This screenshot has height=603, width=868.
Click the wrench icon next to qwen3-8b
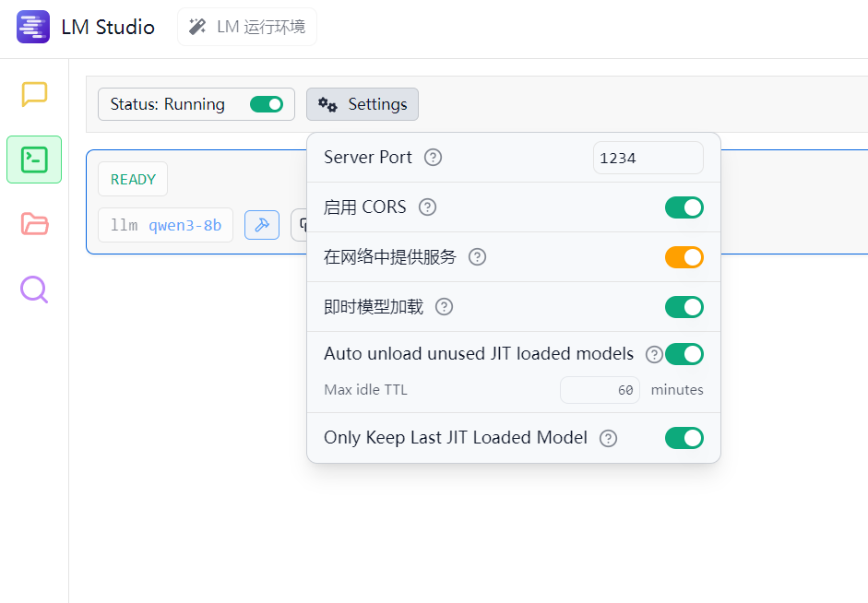[262, 225]
